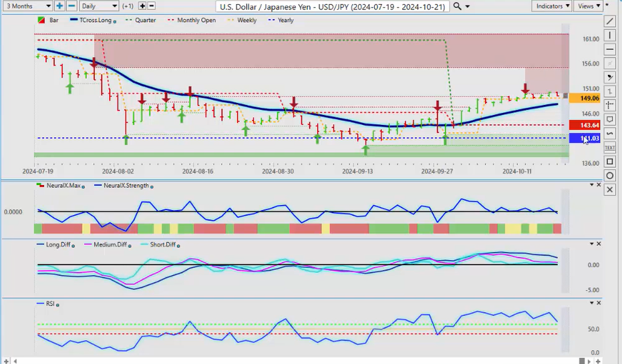Select the horizontal line drawing tool
This screenshot has width=622, height=364.
click(x=610, y=49)
